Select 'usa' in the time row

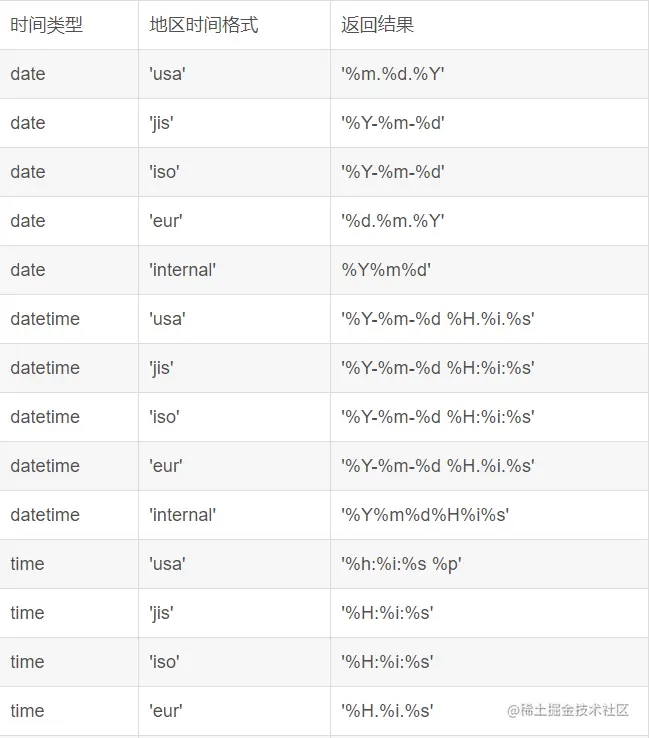167,564
